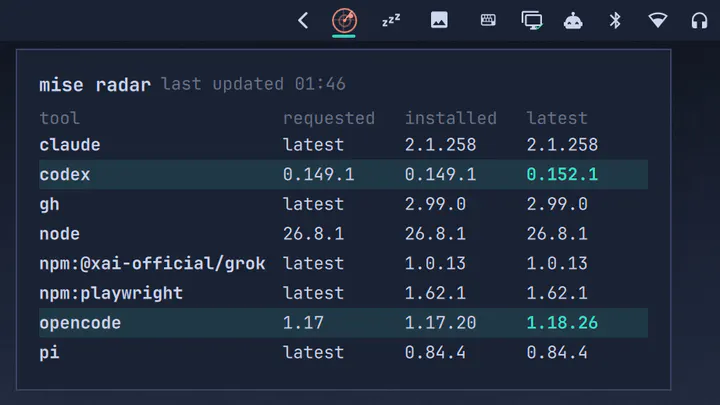Viewport: 720px width, 405px height.
Task: Click grok installed version 1.0.13
Action: [435, 264]
